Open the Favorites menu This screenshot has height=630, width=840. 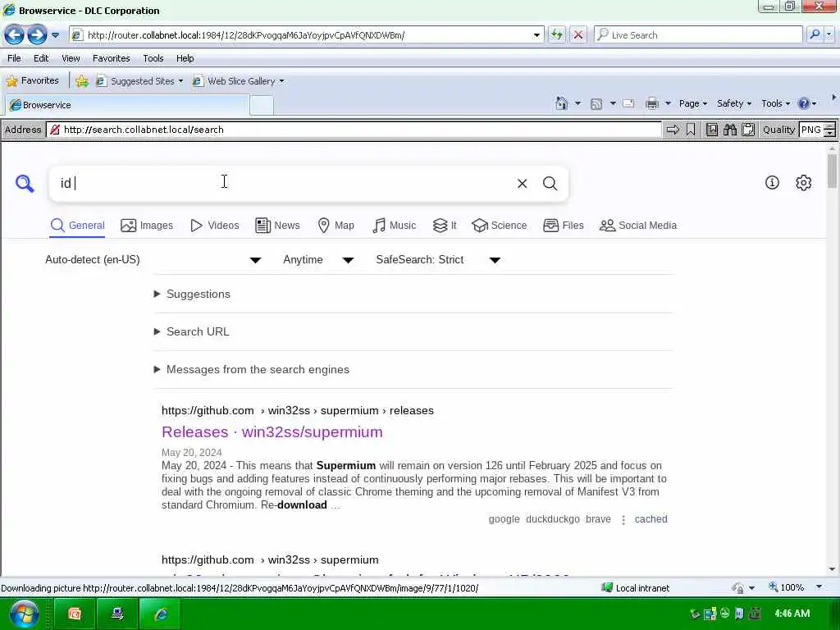tap(112, 58)
